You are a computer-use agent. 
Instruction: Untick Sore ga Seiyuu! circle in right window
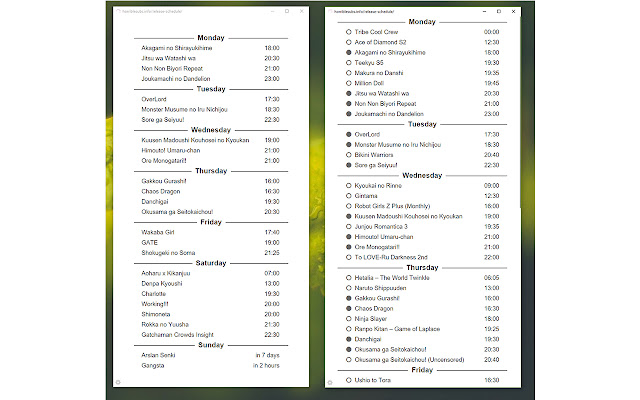coord(349,165)
